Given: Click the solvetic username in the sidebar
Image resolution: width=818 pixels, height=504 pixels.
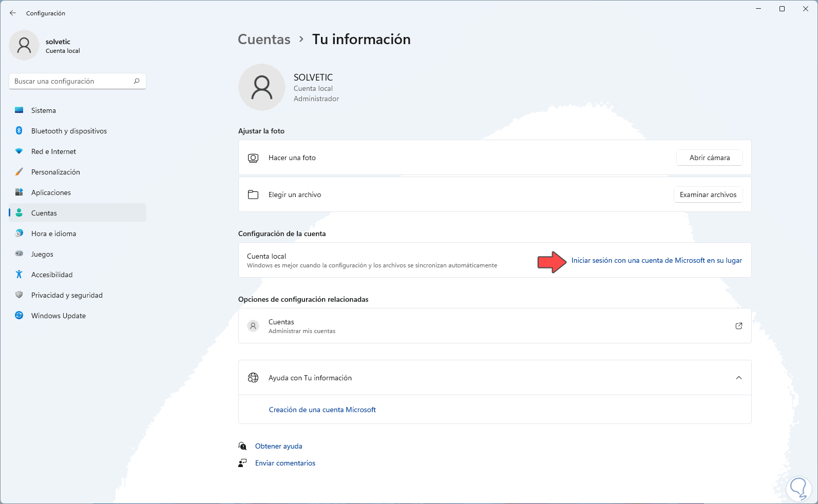Looking at the screenshot, I should [58, 42].
